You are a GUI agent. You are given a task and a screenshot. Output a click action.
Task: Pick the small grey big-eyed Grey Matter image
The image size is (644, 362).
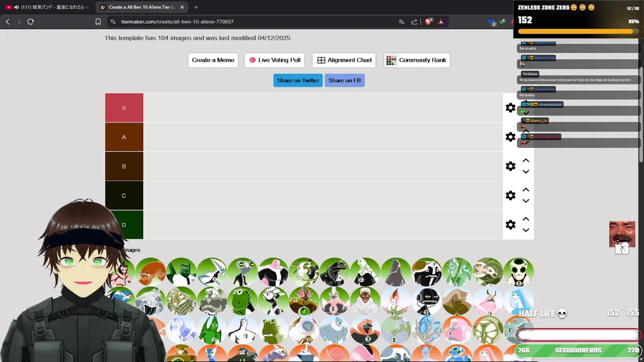(243, 273)
